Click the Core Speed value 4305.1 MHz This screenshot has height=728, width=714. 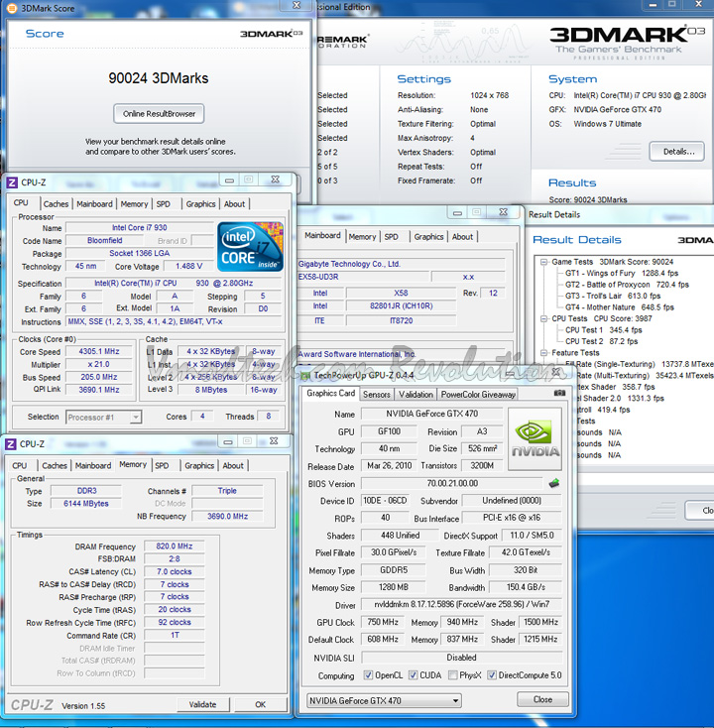click(x=99, y=351)
